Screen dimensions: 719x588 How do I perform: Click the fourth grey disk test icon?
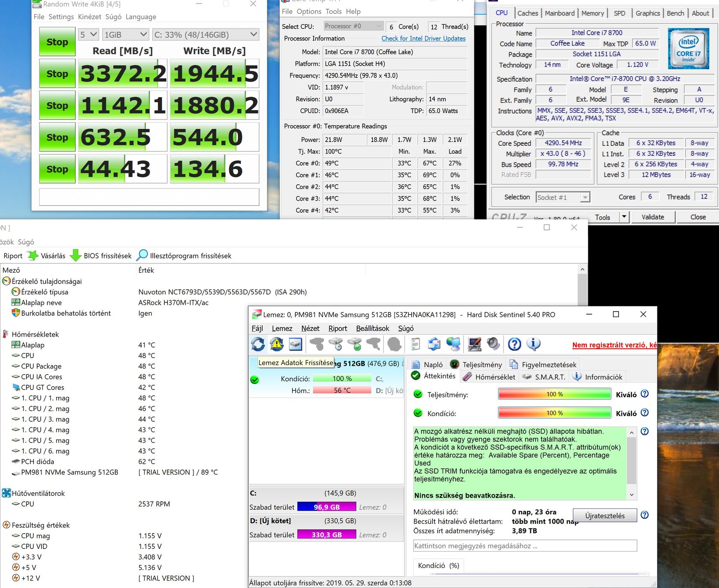click(x=374, y=344)
